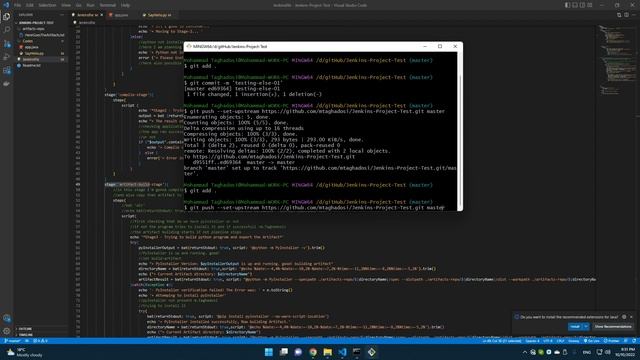Open the Explorer view in the activity bar
640x360 pixels.
7,17
